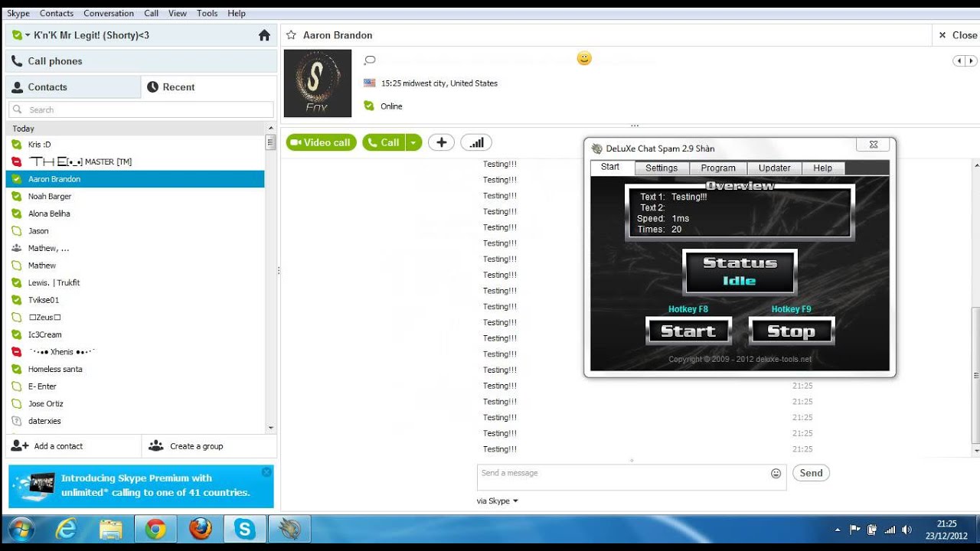980x551 pixels.
Task: Click the network signal tray icon
Action: click(890, 530)
